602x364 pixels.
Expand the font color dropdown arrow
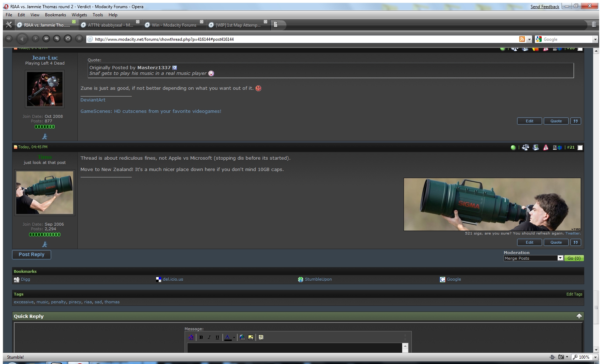(x=234, y=337)
